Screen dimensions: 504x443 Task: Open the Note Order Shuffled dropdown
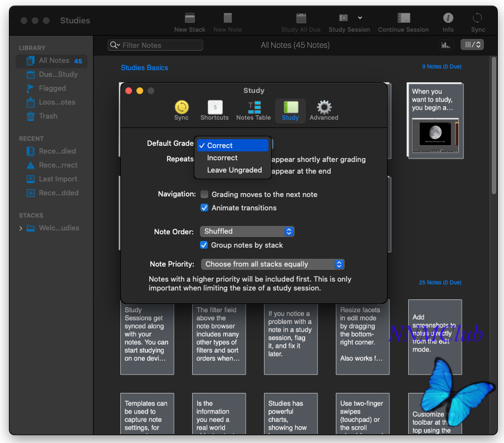[247, 232]
